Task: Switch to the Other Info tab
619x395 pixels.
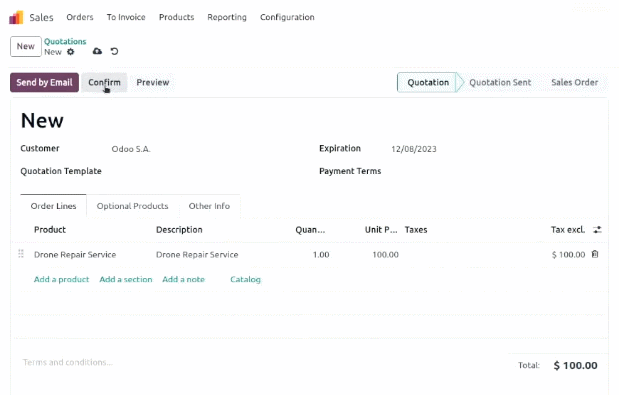Action: (x=209, y=206)
